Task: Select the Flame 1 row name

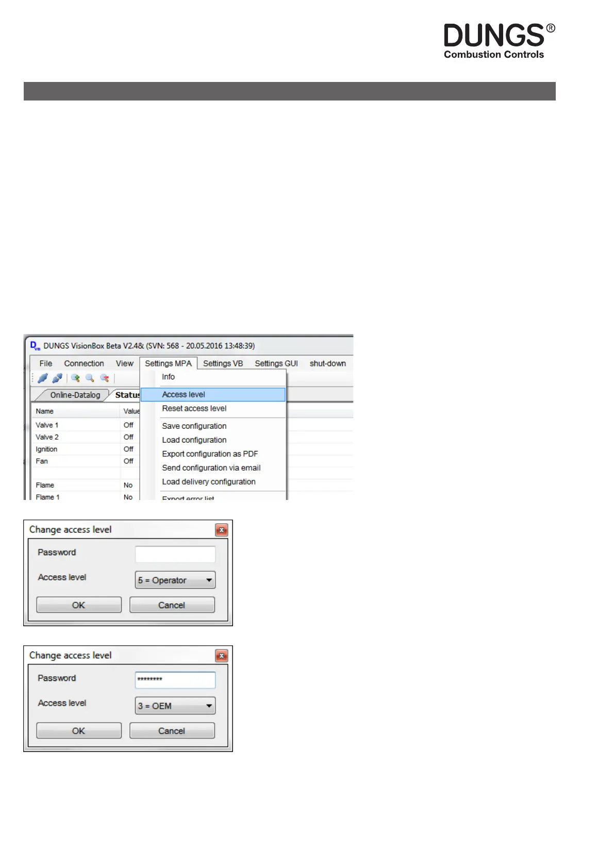Action: [47, 497]
